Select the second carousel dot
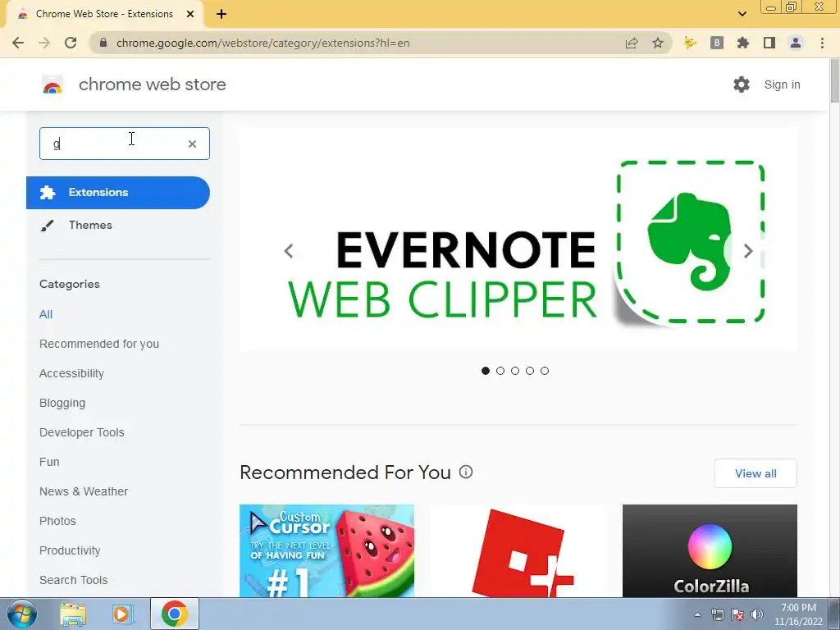The width and height of the screenshot is (840, 630). point(500,371)
